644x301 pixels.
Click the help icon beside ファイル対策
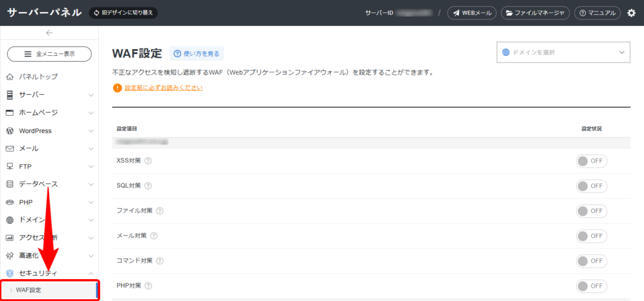160,211
